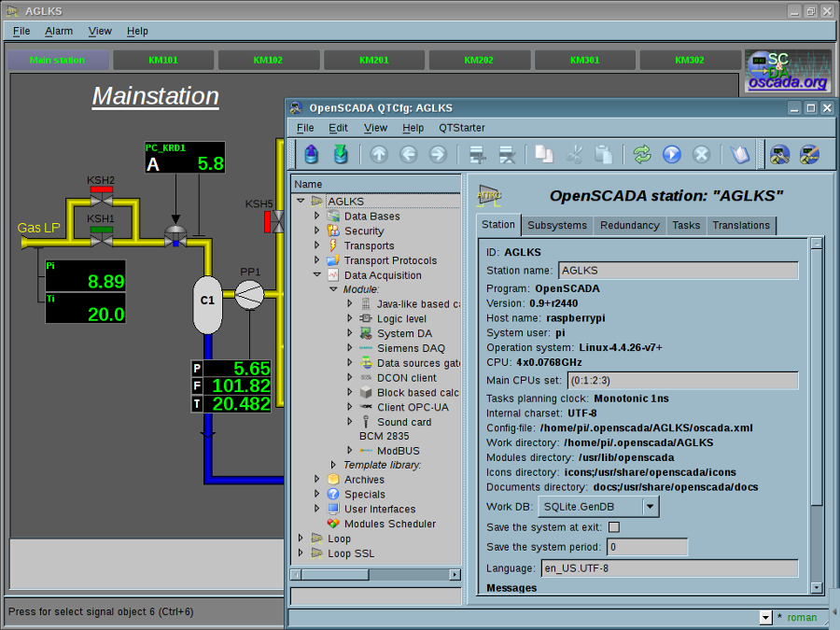Open the Work DB combo box
This screenshot has width=840, height=630.
tap(599, 506)
